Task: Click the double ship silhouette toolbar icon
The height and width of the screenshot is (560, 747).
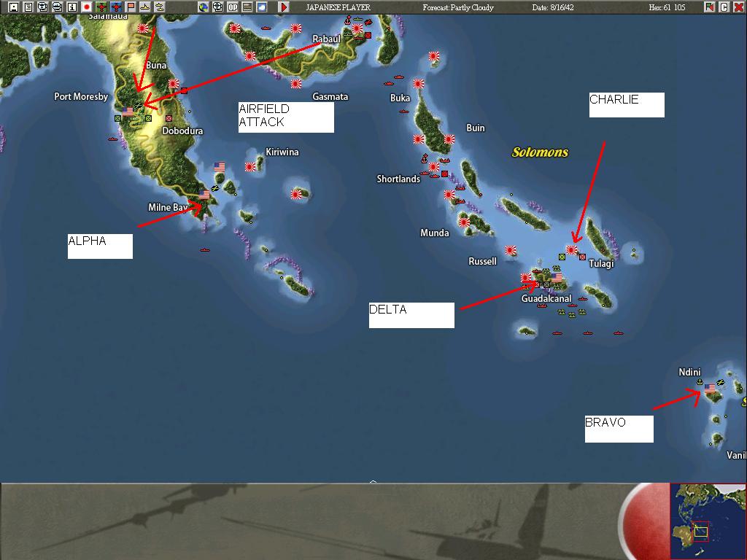Action: [x=160, y=7]
